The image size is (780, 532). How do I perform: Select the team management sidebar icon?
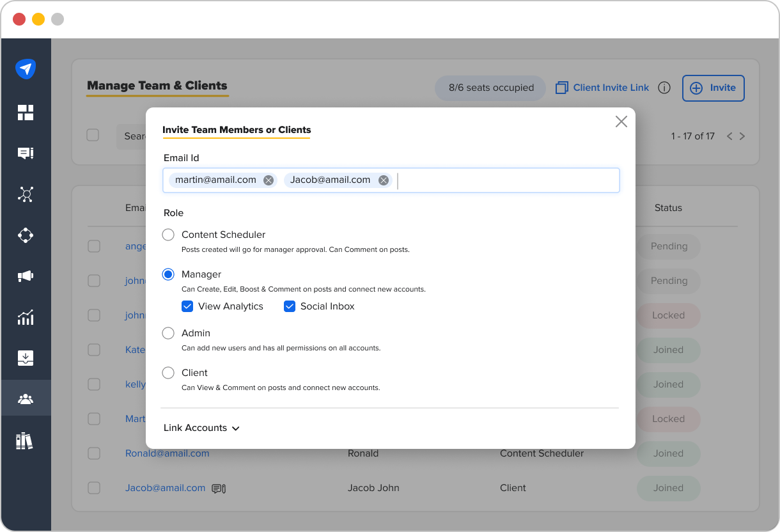26,399
